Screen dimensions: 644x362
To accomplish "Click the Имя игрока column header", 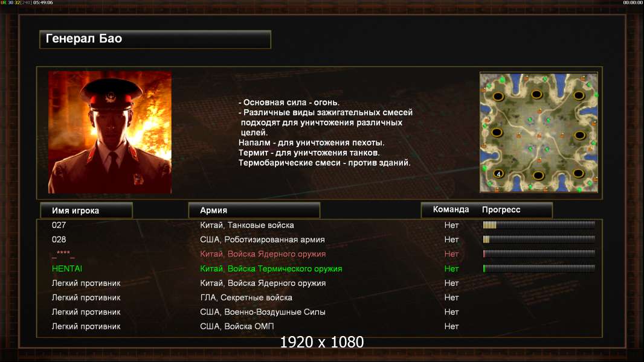I will pyautogui.click(x=86, y=211).
